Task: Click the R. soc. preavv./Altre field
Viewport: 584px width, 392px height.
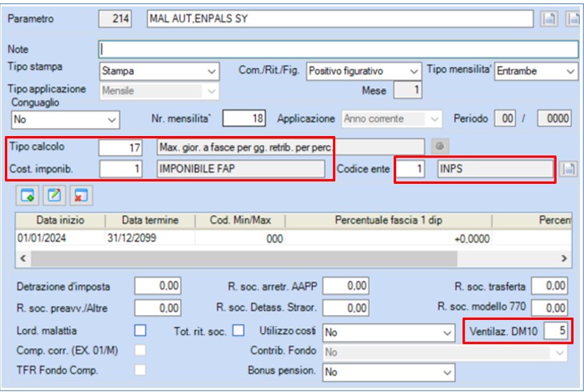Action: (x=158, y=308)
